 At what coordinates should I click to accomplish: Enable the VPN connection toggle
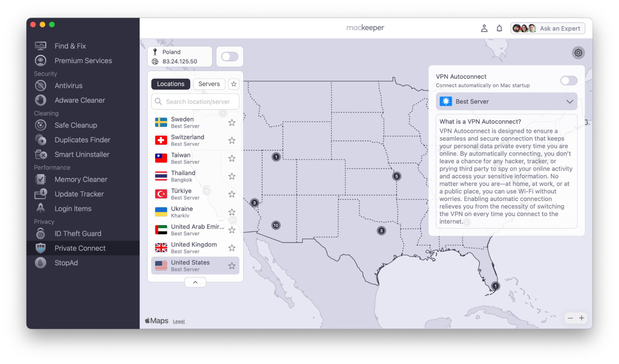tap(229, 56)
